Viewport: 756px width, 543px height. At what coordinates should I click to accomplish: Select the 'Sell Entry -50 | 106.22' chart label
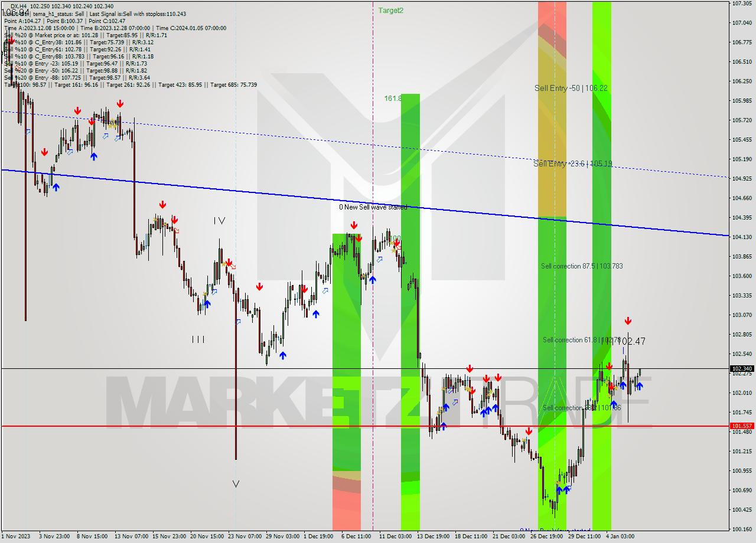coord(571,88)
